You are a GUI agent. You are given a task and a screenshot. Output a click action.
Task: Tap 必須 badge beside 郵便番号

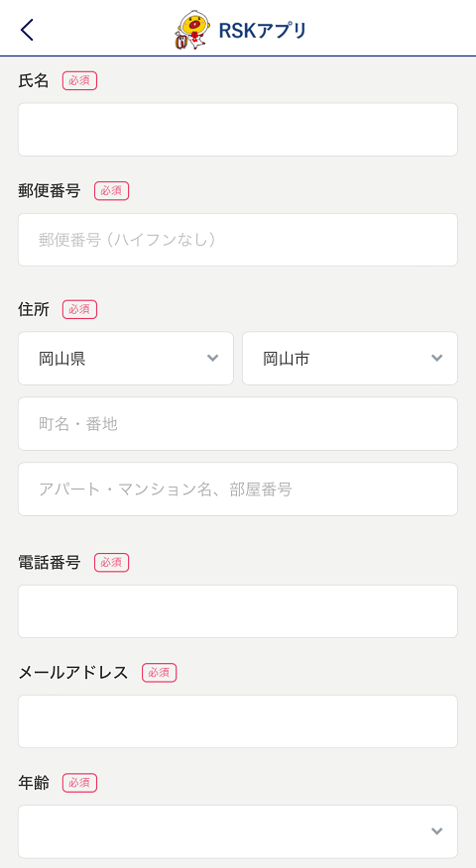(x=111, y=191)
